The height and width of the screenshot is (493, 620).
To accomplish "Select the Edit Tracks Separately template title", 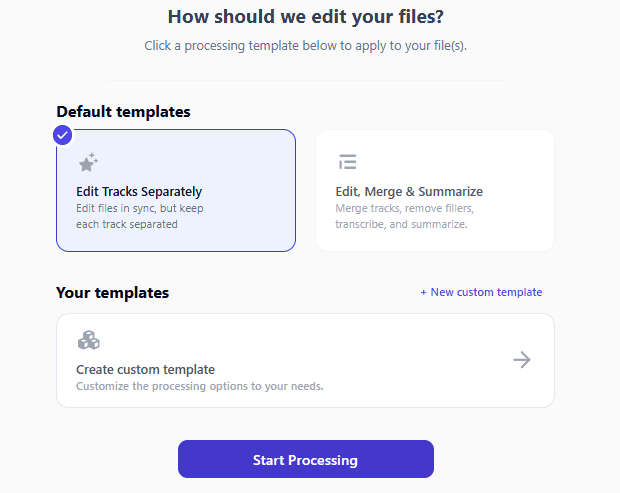I will tap(139, 191).
